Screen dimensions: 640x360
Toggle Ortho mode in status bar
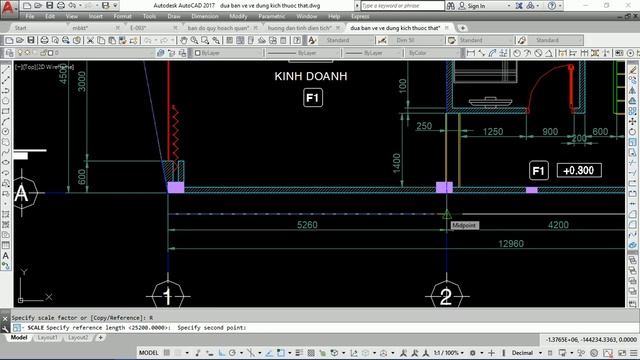[222, 353]
